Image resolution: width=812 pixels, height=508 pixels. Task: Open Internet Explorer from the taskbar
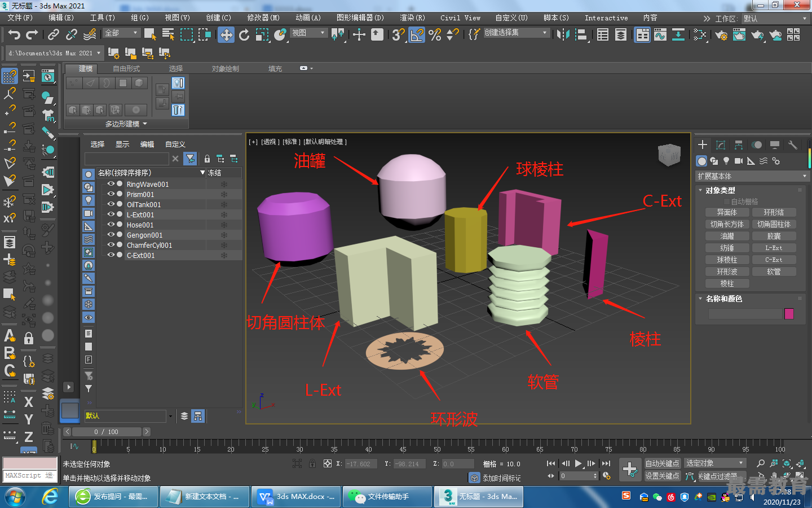tap(50, 497)
